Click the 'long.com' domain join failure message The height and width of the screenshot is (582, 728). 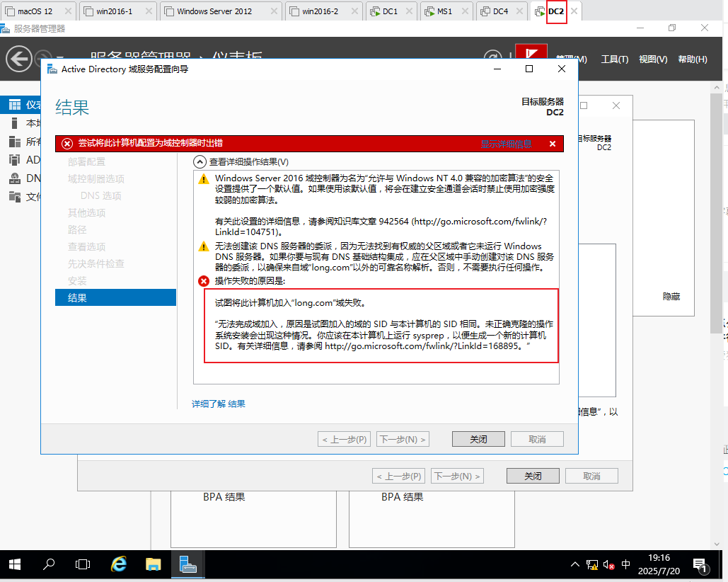[x=291, y=303]
